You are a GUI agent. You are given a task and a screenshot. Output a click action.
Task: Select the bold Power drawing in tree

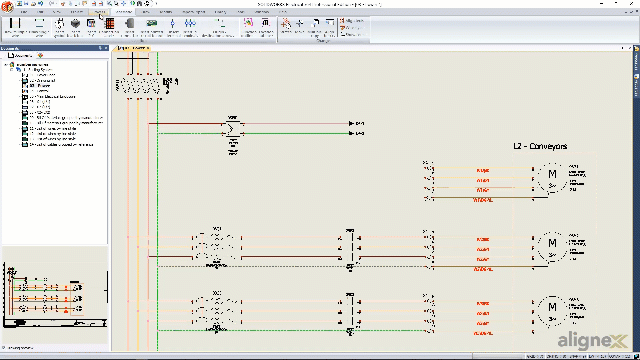pyautogui.click(x=40, y=86)
